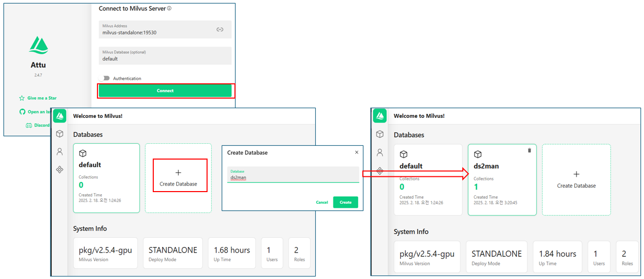644x279 pixels.
Task: Click the green Connect button
Action: [165, 90]
